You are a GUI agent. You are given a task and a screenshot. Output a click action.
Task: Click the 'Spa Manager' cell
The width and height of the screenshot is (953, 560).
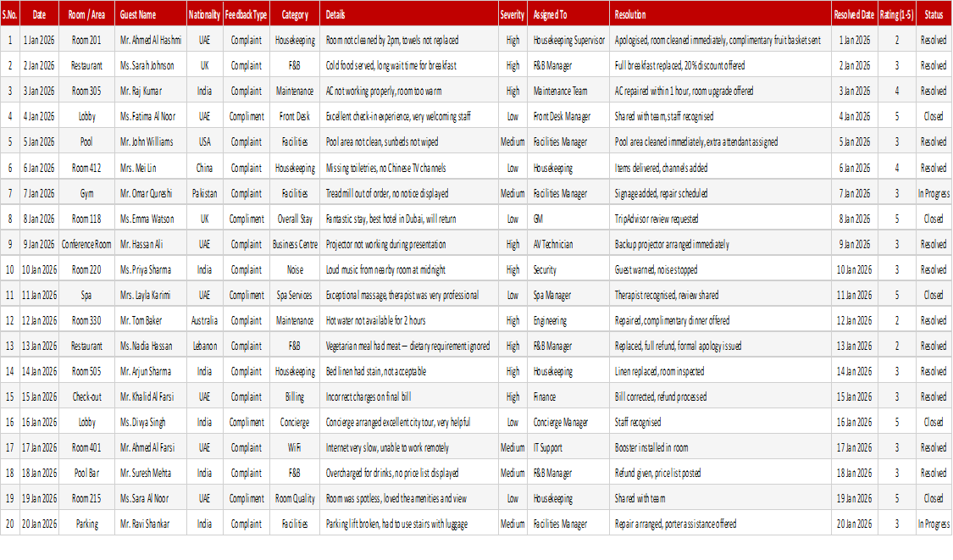568,295
